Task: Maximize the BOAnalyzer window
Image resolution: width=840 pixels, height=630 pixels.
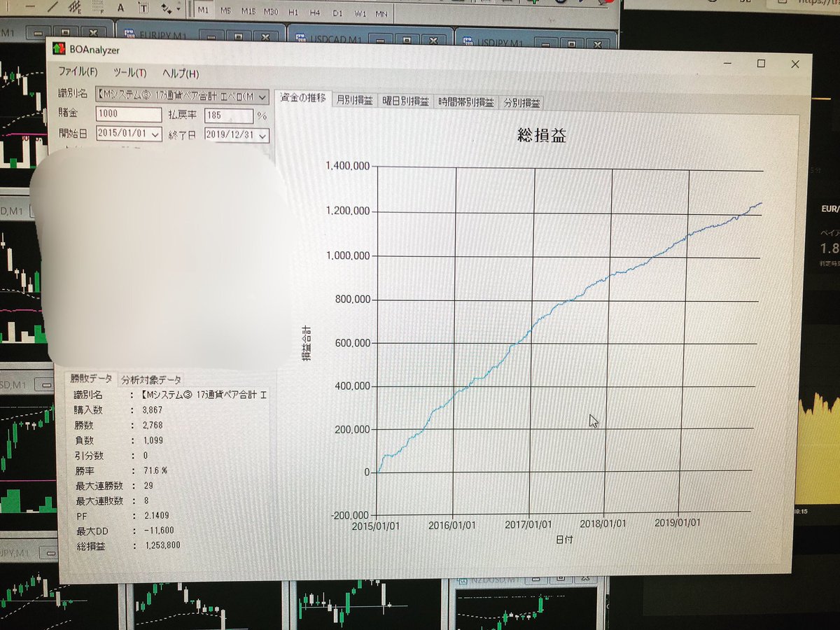Action: pos(761,64)
